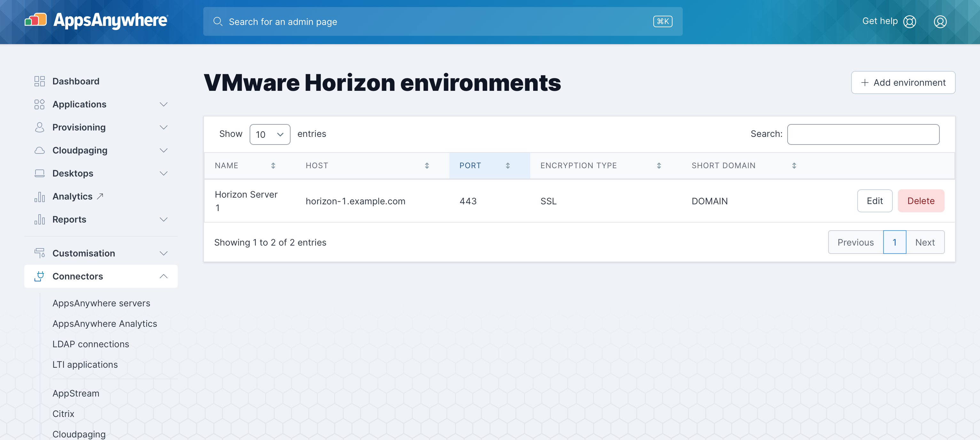This screenshot has height=440, width=980.
Task: Expand the Applications menu chevron
Action: pos(164,104)
